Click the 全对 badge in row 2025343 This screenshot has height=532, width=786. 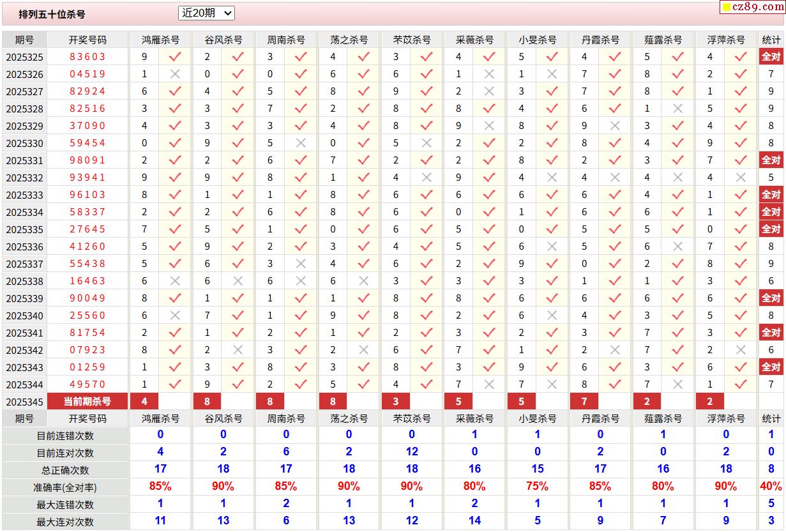tap(771, 367)
